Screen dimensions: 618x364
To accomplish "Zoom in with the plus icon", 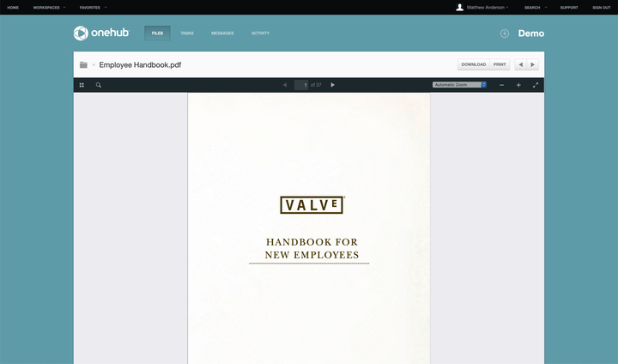I will point(518,85).
